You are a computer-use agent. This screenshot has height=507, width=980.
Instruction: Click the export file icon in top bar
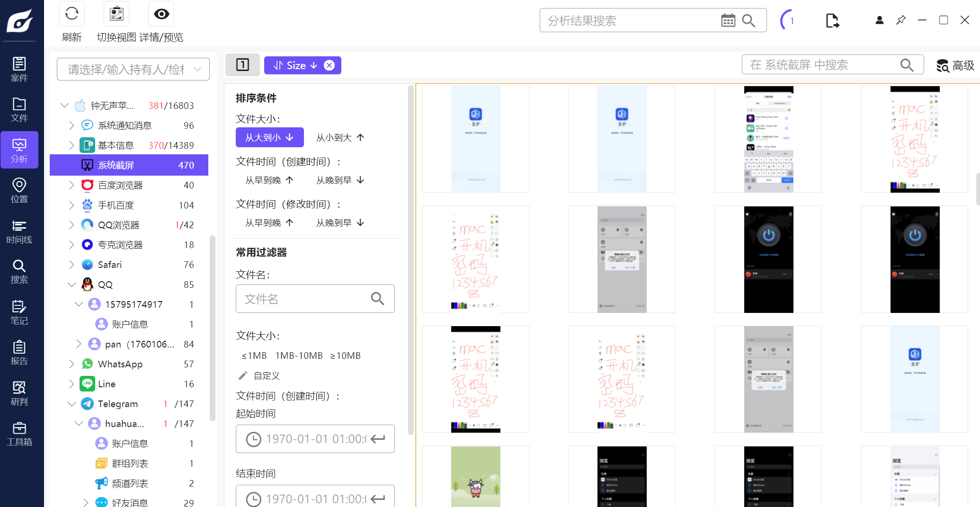[x=832, y=20]
